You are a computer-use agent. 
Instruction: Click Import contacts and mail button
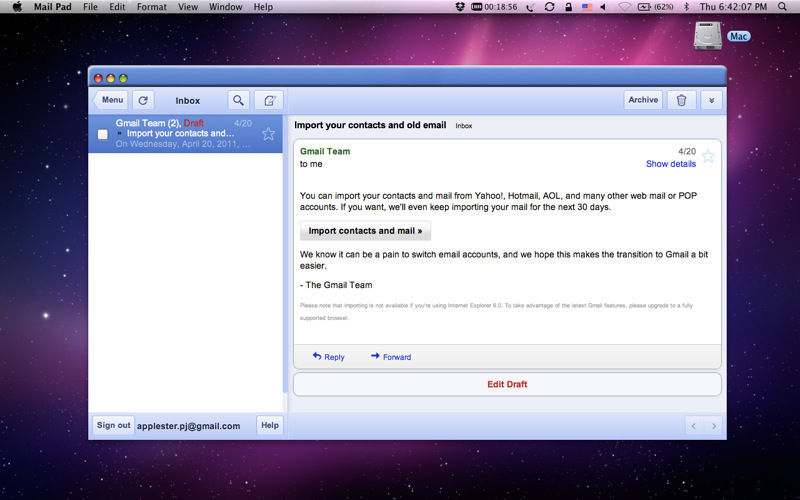click(x=365, y=231)
